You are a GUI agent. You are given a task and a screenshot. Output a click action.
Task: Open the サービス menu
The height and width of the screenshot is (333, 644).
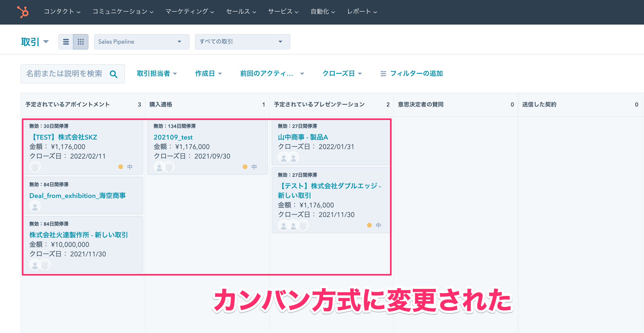283,12
